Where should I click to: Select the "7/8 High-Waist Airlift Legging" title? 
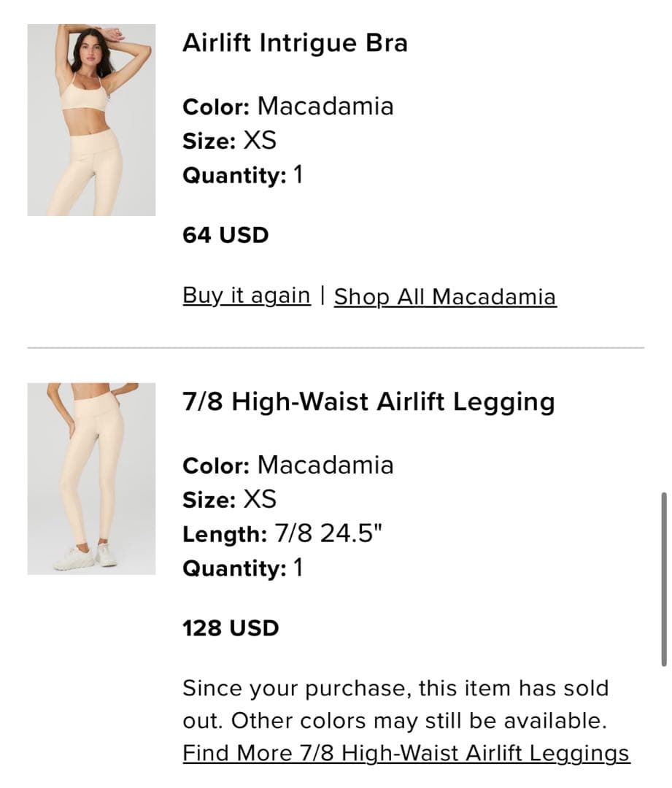click(x=368, y=402)
